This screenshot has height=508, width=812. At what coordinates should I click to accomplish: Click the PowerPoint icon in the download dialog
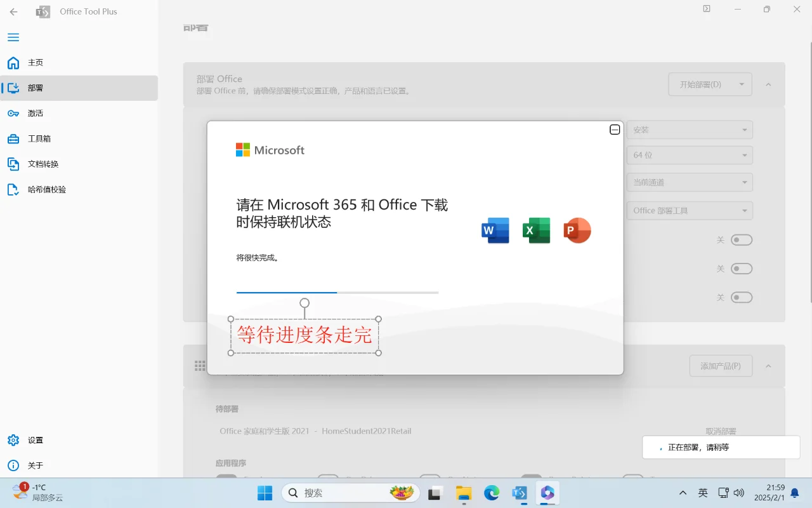coord(577,231)
